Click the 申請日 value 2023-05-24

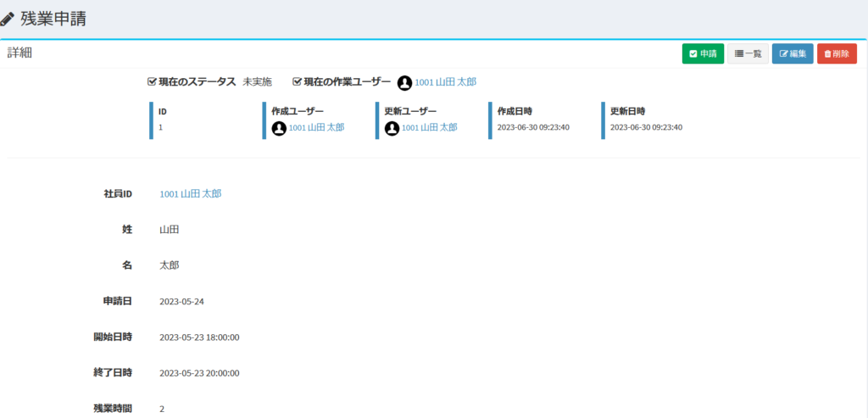pos(181,302)
